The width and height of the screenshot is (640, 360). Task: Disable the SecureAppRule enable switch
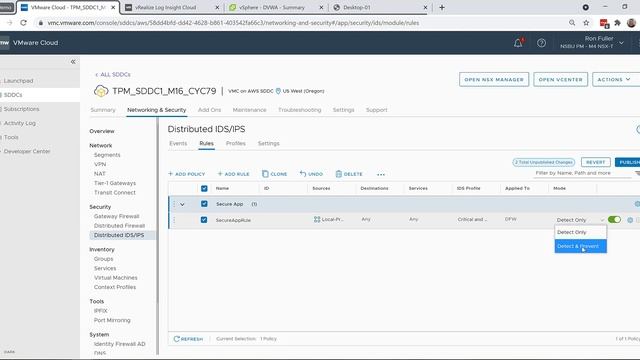614,220
